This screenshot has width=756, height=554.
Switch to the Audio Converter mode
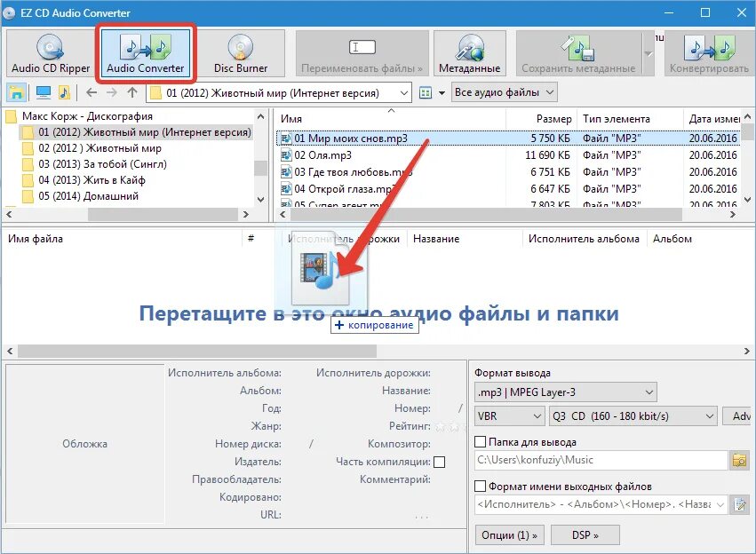[x=145, y=53]
